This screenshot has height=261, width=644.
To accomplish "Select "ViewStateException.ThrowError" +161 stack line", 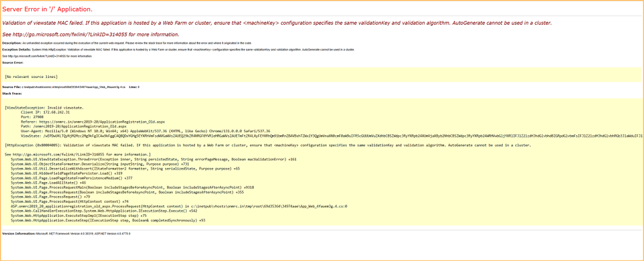I will [153, 160].
